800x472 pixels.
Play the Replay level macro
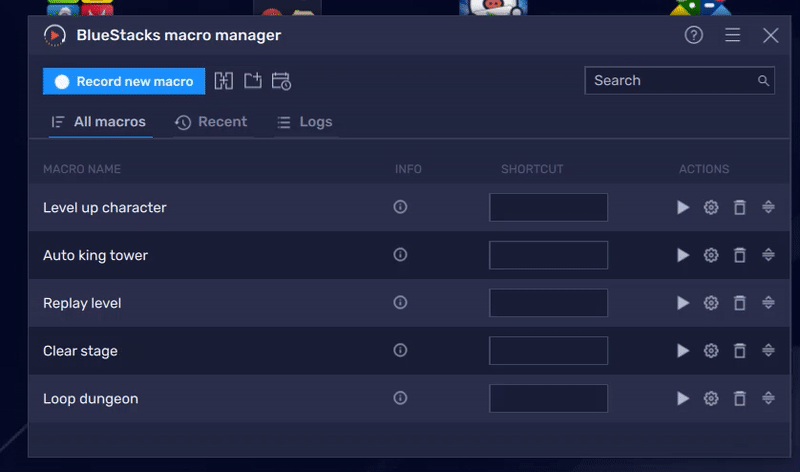pos(683,303)
